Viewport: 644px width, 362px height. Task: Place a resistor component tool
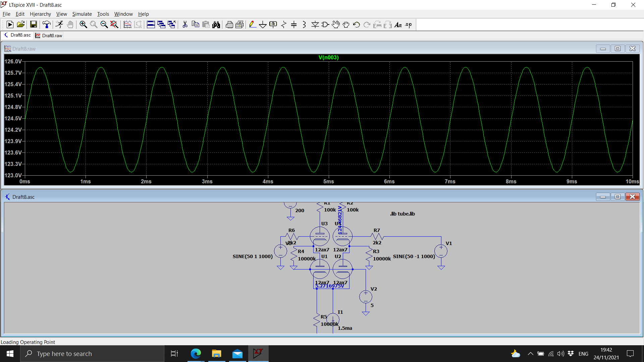coord(284,24)
